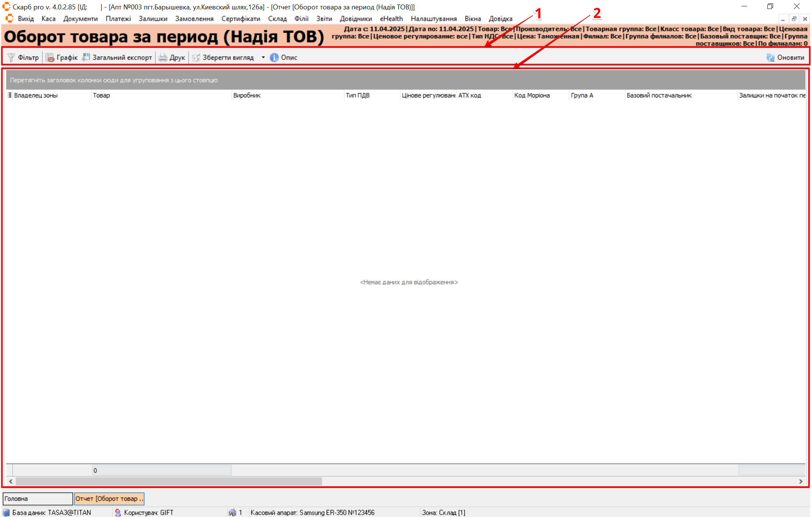This screenshot has width=812, height=517.
Task: Click the user icon near Користувач: GIFT
Action: click(118, 513)
